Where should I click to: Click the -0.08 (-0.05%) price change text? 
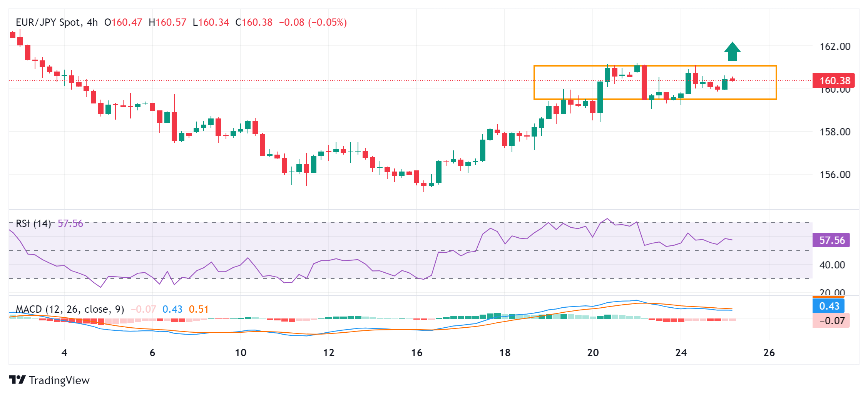pos(313,22)
